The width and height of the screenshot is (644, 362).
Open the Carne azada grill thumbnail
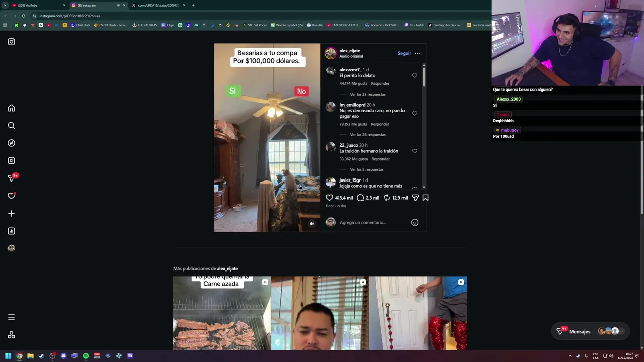coord(222,313)
